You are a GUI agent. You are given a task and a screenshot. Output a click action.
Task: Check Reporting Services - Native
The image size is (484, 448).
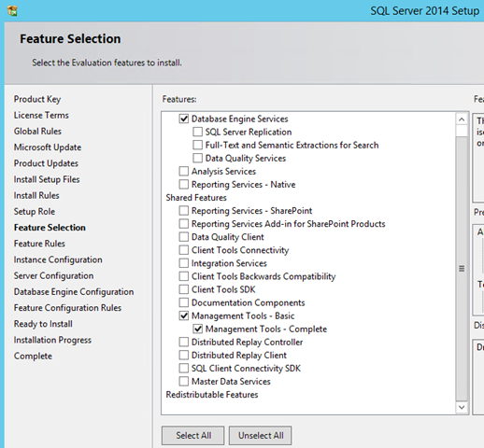184,184
